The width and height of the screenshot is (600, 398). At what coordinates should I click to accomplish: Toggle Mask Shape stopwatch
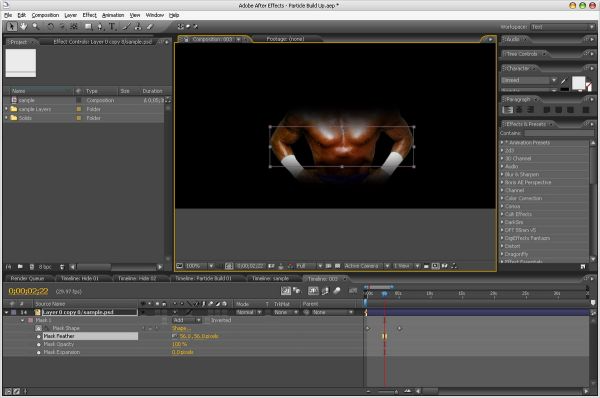(x=39, y=328)
